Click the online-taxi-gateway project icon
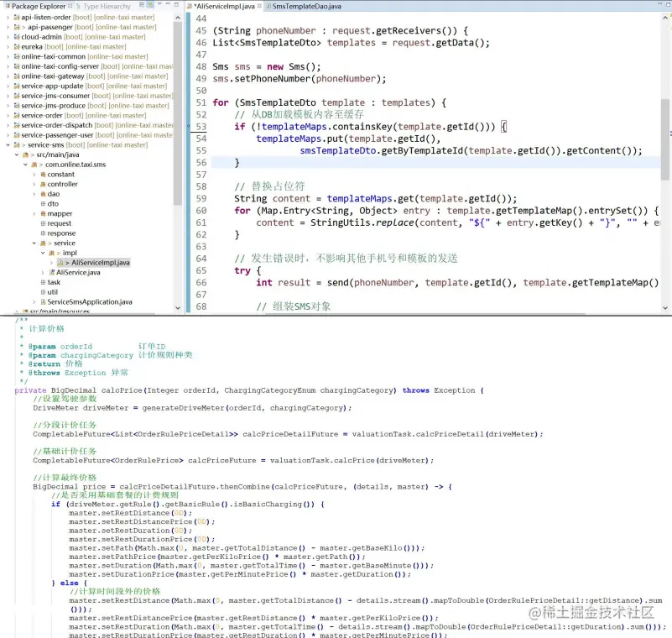The height and width of the screenshot is (638, 672). coord(17,76)
